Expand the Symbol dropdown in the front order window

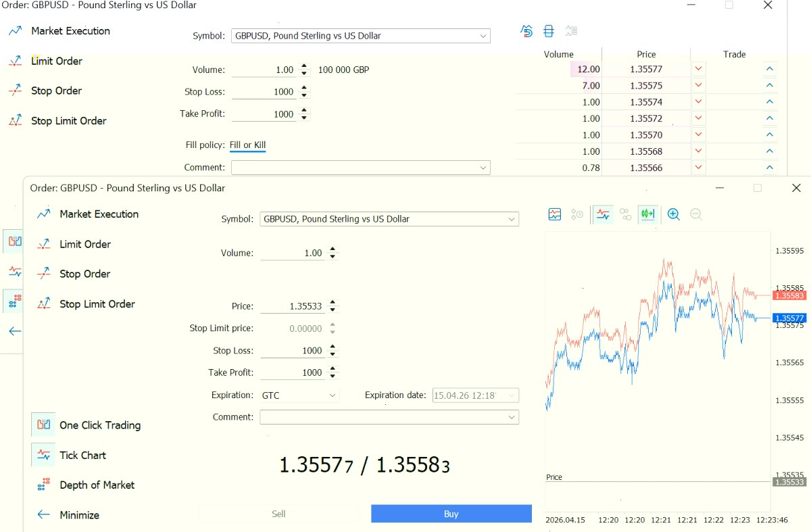pyautogui.click(x=389, y=219)
